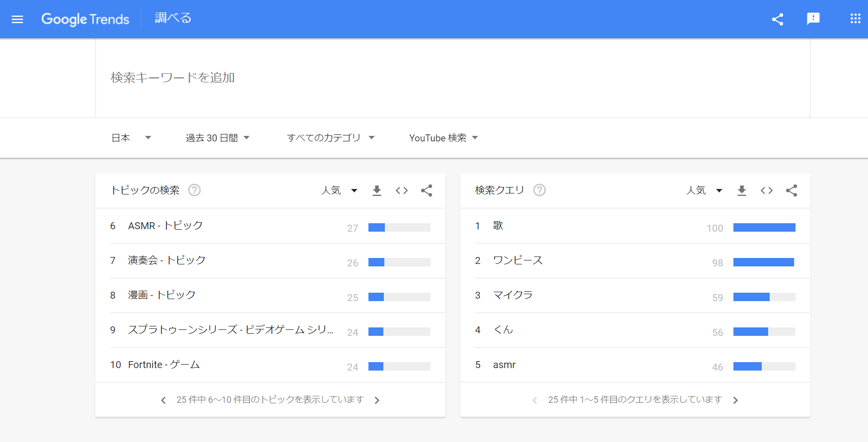This screenshot has width=868, height=442.
Task: Open the asmr query row
Action: [635, 365]
